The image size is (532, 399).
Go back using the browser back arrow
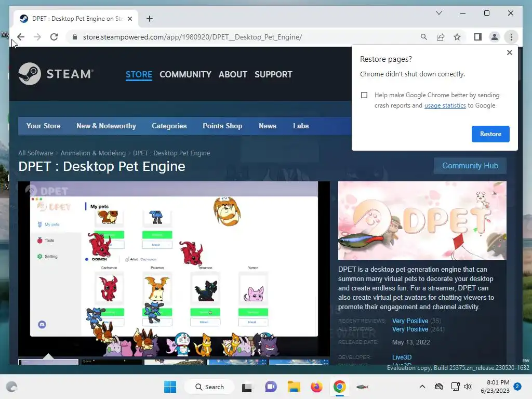coord(21,37)
